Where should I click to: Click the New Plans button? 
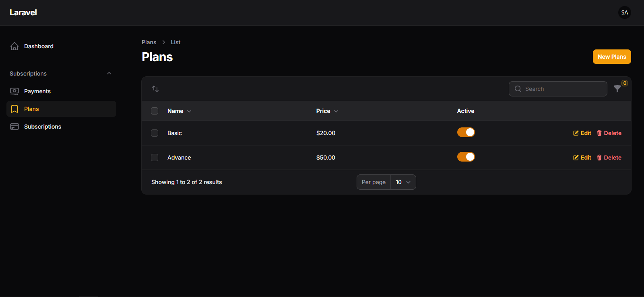click(611, 57)
